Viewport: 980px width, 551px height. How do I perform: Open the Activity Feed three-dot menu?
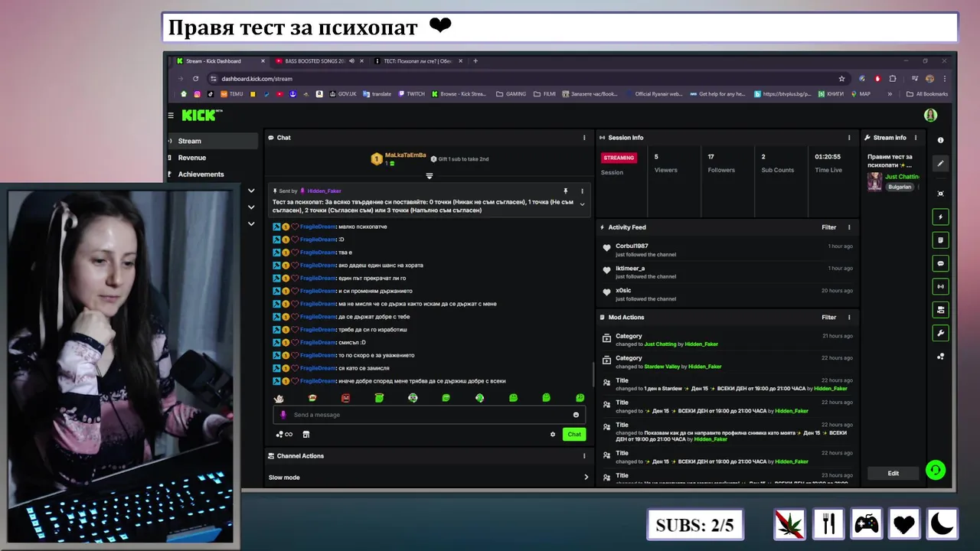849,227
